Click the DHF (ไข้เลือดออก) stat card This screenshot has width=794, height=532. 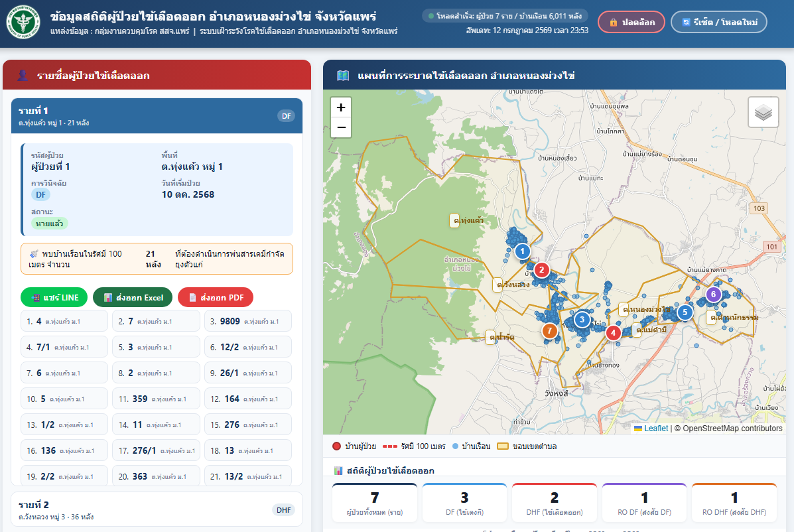tap(555, 503)
